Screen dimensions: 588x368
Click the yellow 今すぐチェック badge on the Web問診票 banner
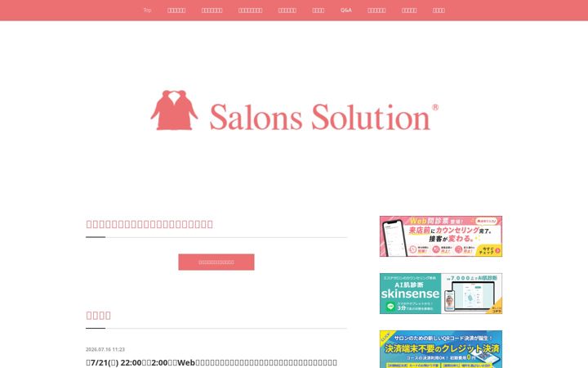(489, 250)
